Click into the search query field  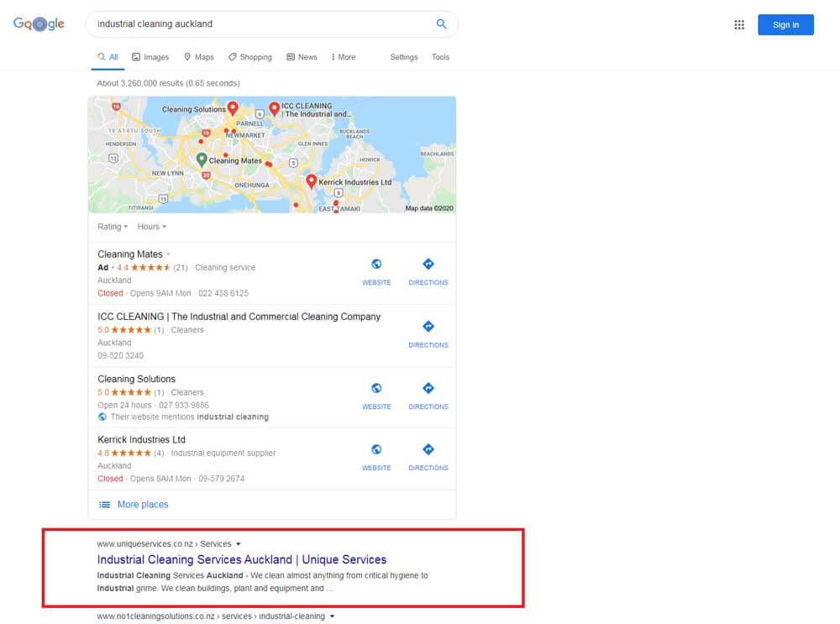pyautogui.click(x=260, y=24)
